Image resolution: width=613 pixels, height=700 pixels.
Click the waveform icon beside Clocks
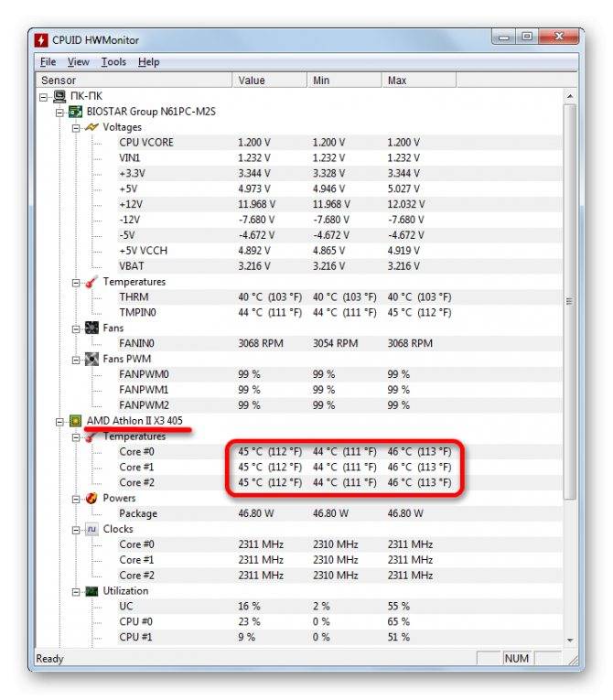click(x=91, y=530)
